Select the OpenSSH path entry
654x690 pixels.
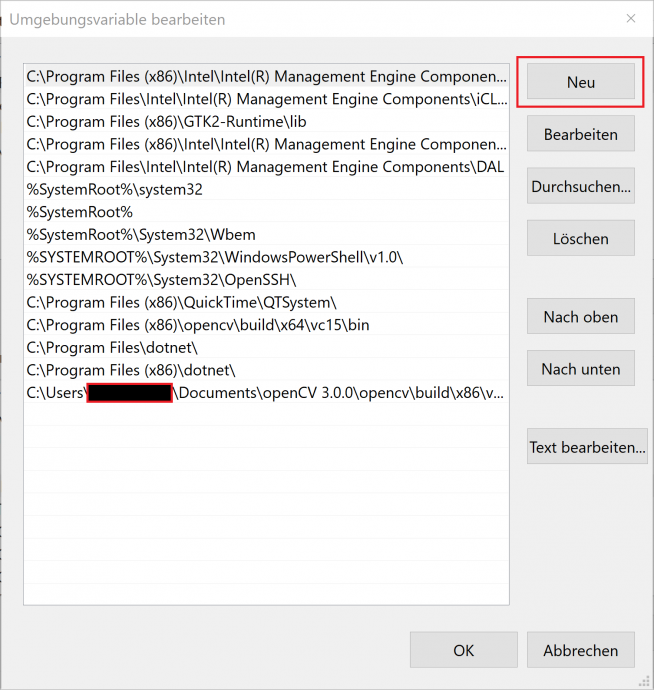(x=161, y=280)
